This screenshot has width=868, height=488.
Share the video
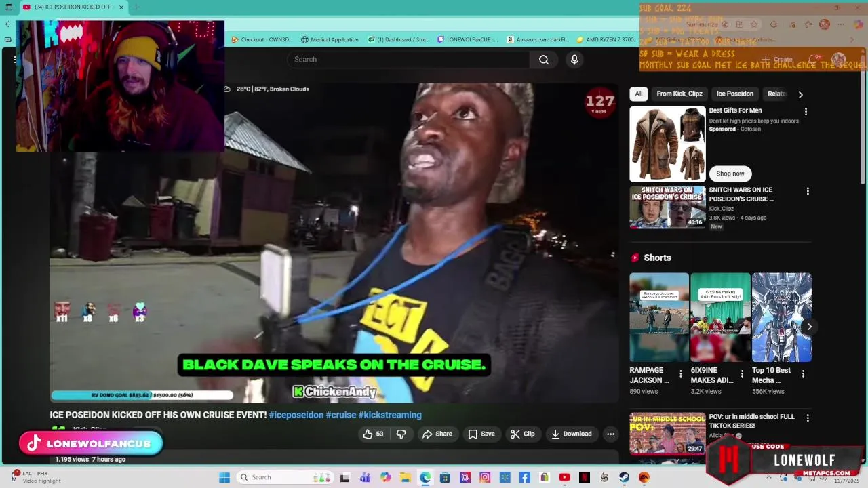[437, 434]
